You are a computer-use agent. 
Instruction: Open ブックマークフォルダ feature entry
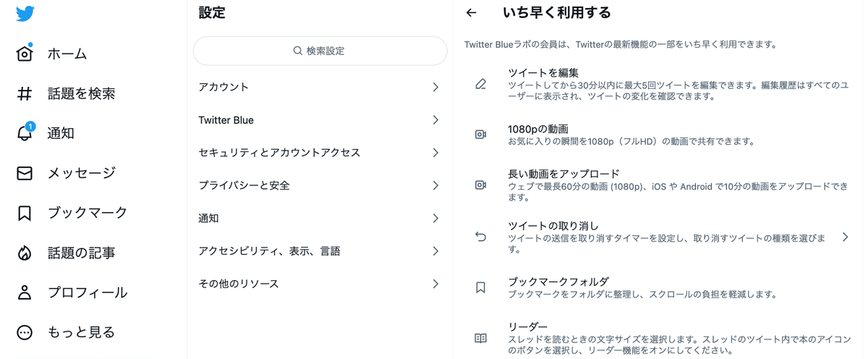[x=658, y=287]
